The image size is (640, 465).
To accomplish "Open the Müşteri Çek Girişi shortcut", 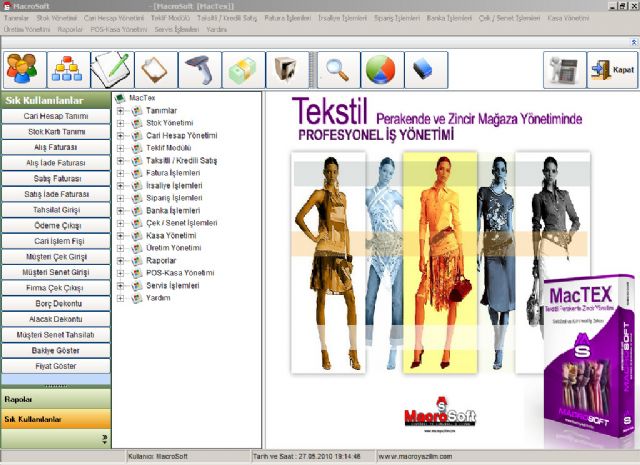I will (x=56, y=257).
